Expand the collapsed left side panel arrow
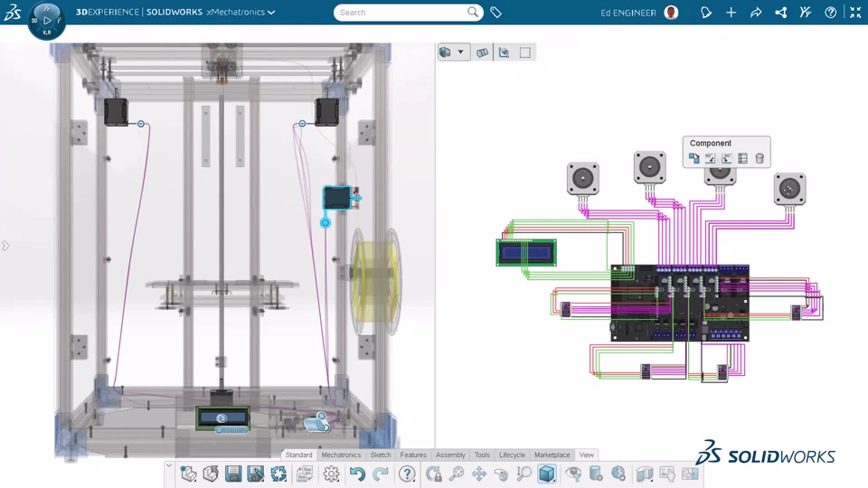Screen dimensions: 868x488 coord(5,246)
